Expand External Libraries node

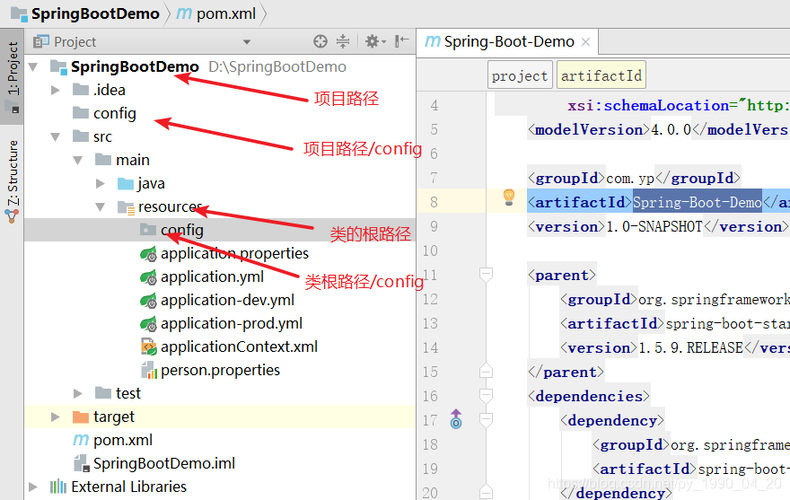tap(33, 486)
